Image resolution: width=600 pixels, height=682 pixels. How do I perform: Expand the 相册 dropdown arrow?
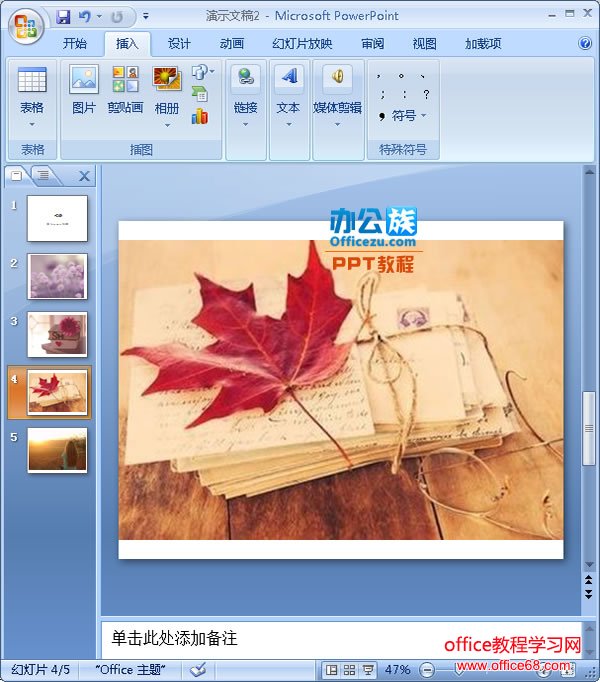(x=168, y=125)
